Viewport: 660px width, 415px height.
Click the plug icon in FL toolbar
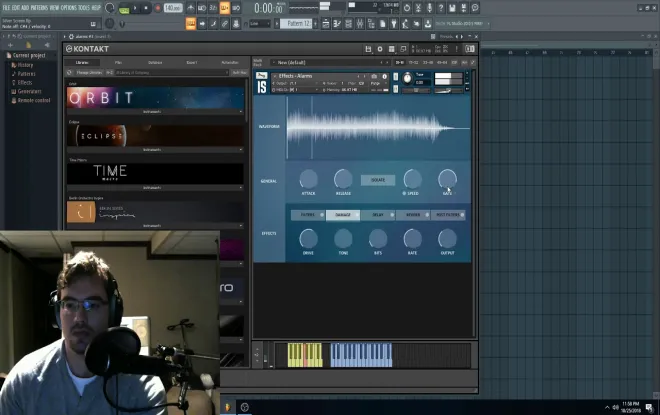point(394,24)
